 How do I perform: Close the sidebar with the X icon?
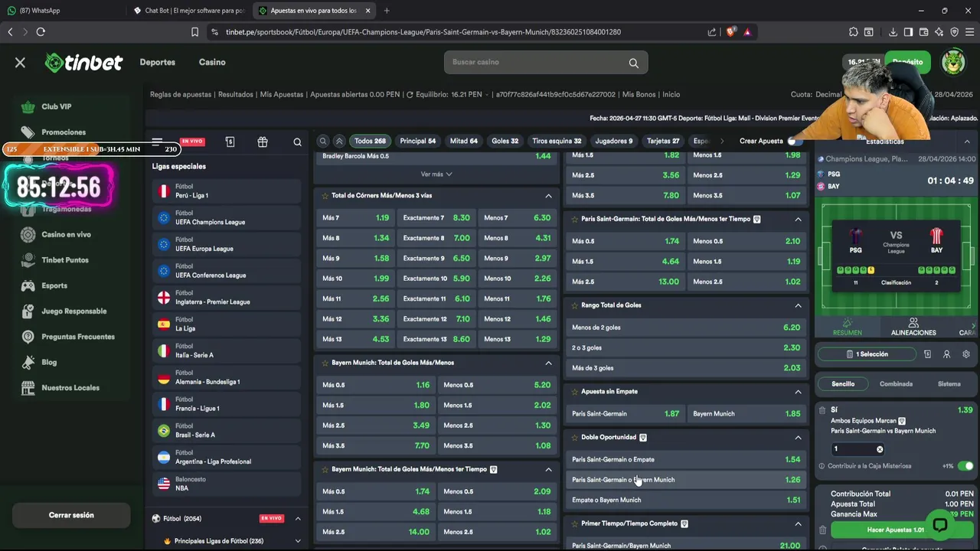point(20,63)
